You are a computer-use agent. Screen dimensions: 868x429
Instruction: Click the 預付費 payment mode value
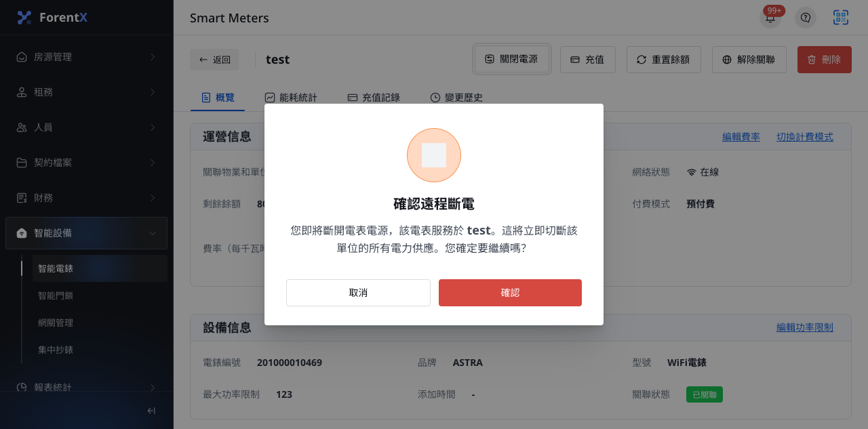701,204
